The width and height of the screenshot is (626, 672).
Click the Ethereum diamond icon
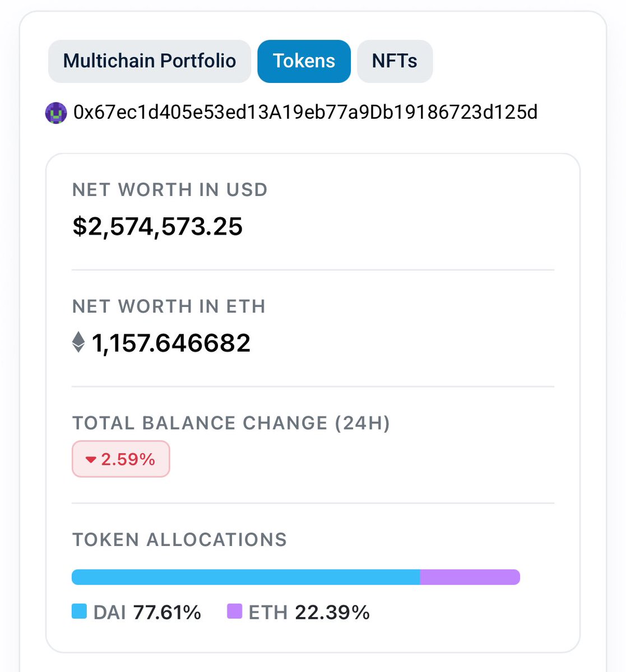78,342
